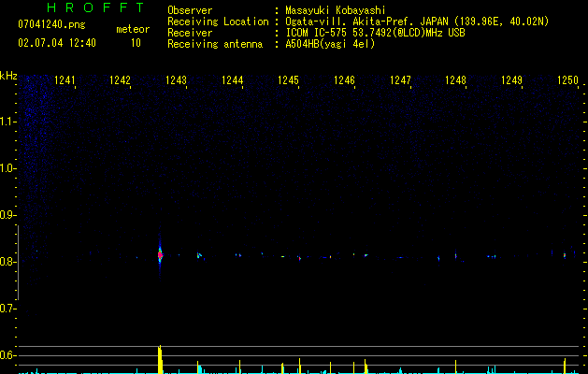Click the tallest yellow power bar near 1243
This screenshot has height=374, width=588.
click(x=160, y=359)
